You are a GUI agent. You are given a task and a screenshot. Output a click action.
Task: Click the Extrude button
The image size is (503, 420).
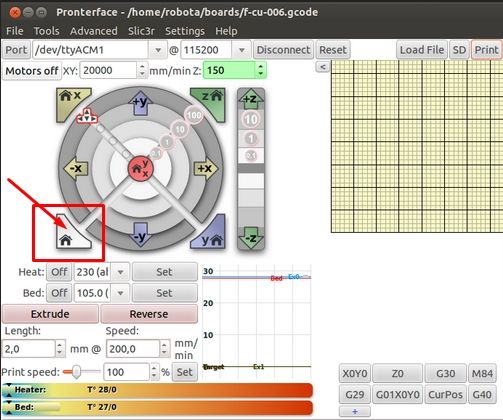(50, 314)
